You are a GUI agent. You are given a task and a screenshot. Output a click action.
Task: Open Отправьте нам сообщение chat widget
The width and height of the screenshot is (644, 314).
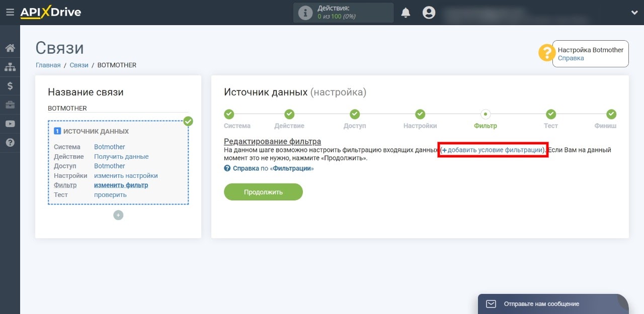[553, 304]
